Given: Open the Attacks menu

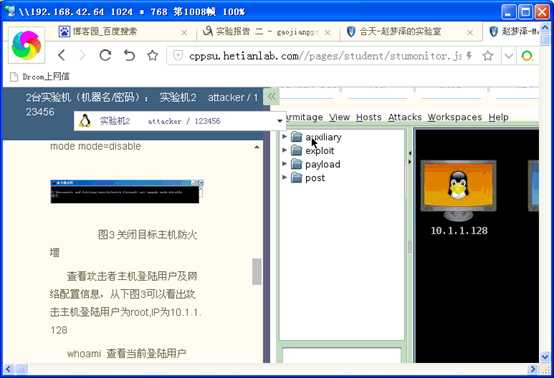Looking at the screenshot, I should point(405,117).
